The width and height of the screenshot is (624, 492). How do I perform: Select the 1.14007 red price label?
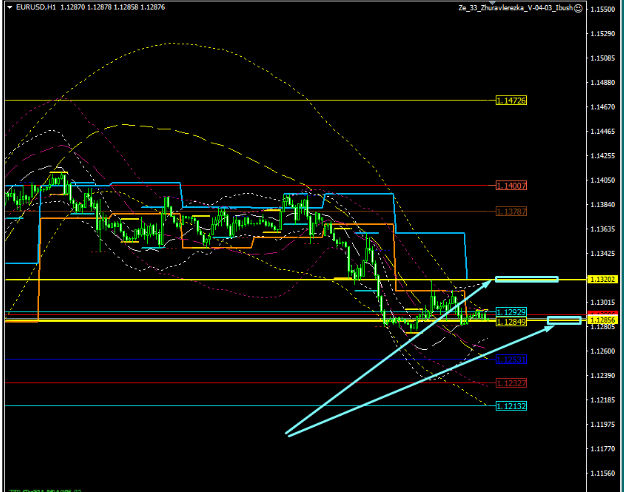tap(511, 186)
